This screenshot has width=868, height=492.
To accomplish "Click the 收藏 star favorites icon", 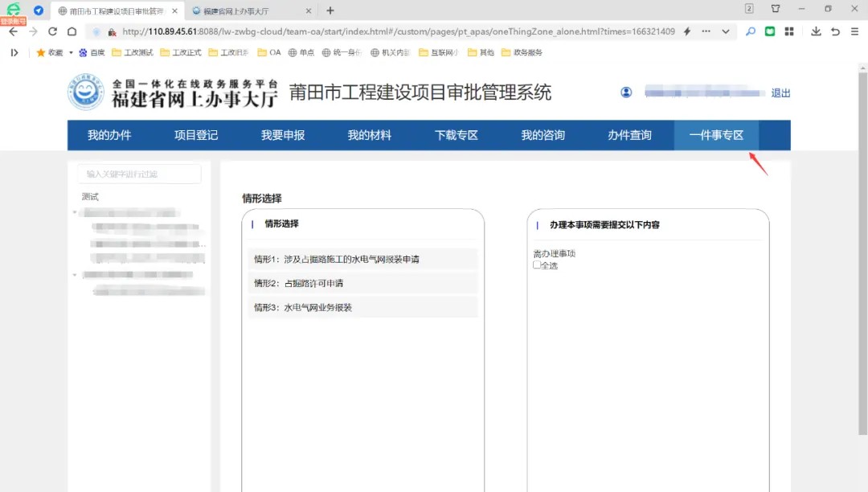I will 41,52.
